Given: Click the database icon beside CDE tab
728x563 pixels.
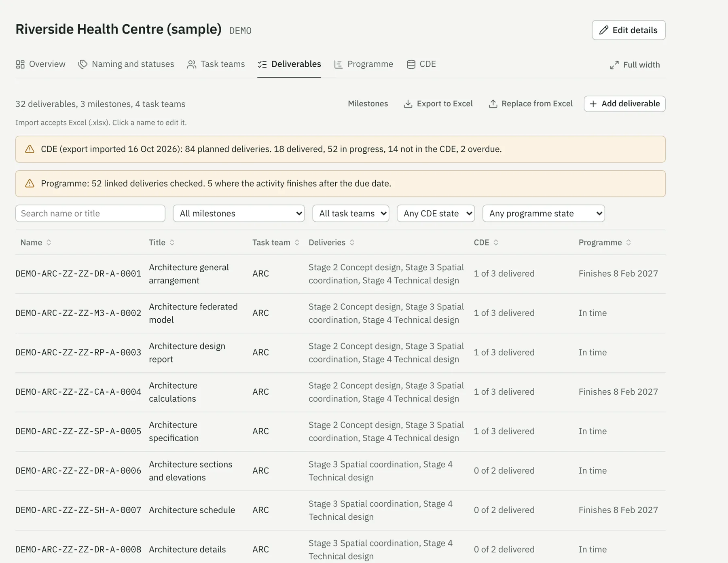Looking at the screenshot, I should point(411,64).
